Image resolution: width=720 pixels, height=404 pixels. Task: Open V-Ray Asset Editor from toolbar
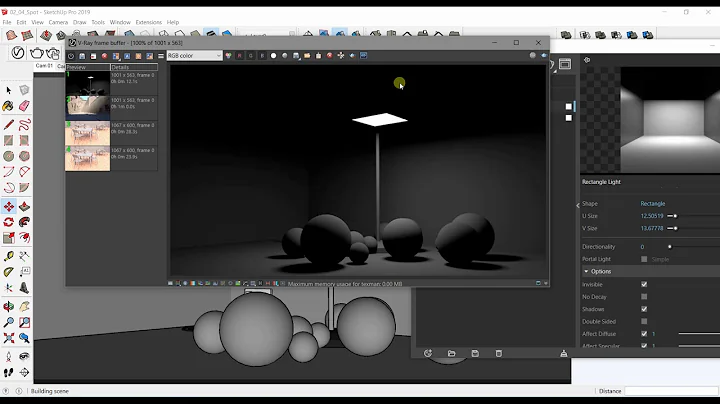(18, 53)
